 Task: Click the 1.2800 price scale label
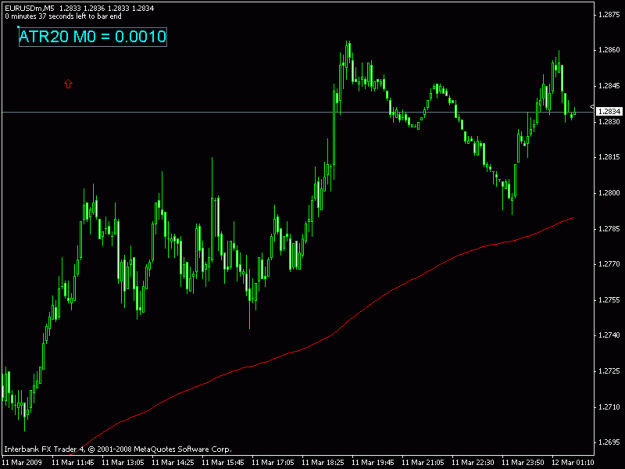pyautogui.click(x=609, y=193)
